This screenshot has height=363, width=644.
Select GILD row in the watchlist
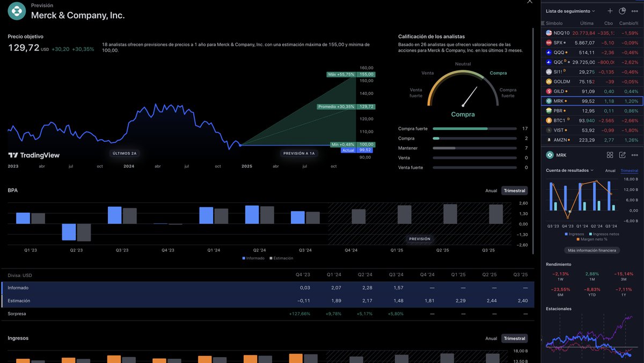pyautogui.click(x=592, y=91)
